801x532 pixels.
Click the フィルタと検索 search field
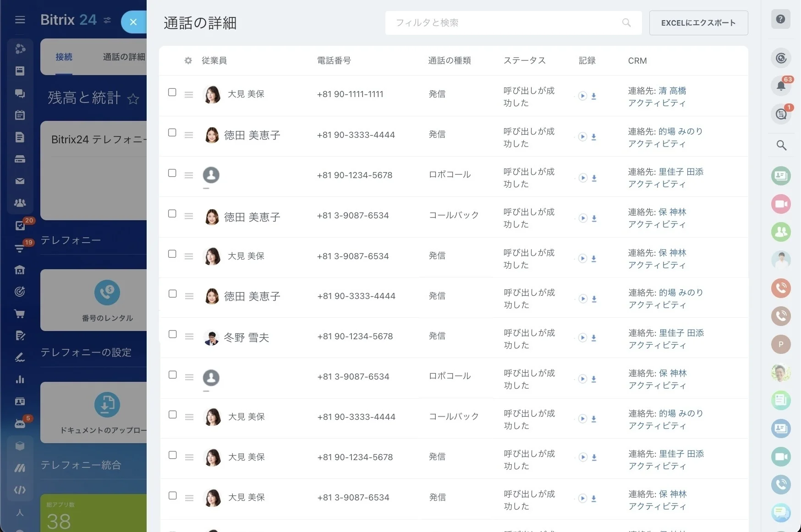(x=504, y=23)
